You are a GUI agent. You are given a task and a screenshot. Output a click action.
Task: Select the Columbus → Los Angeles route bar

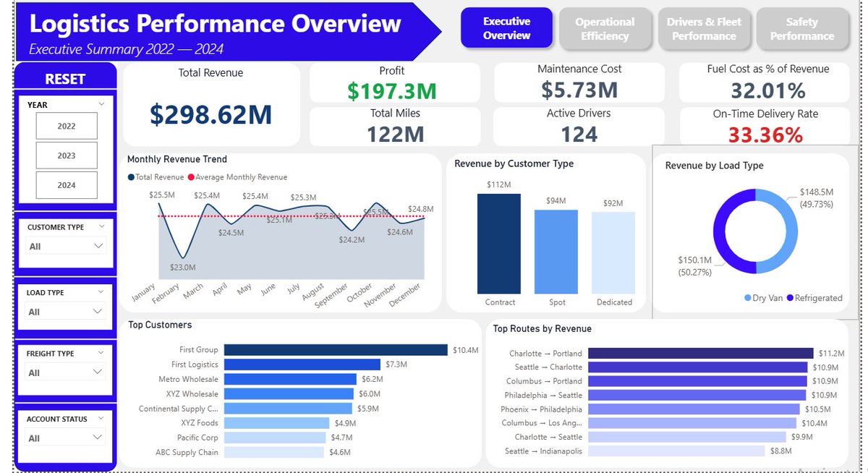click(x=692, y=423)
